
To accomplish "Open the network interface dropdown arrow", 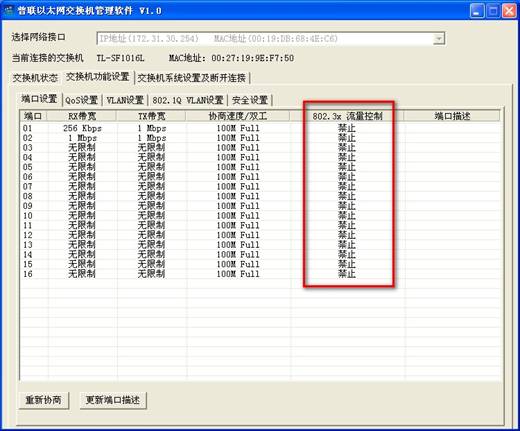I will (439, 39).
